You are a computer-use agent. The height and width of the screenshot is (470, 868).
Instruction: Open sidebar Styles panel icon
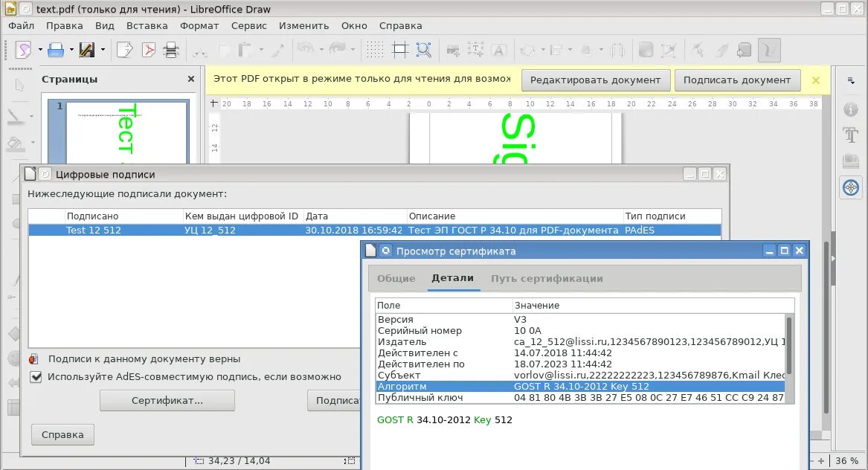pos(851,135)
